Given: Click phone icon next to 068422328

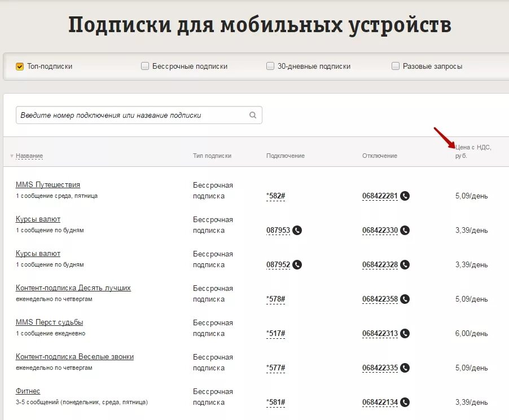Looking at the screenshot, I should pos(405,264).
